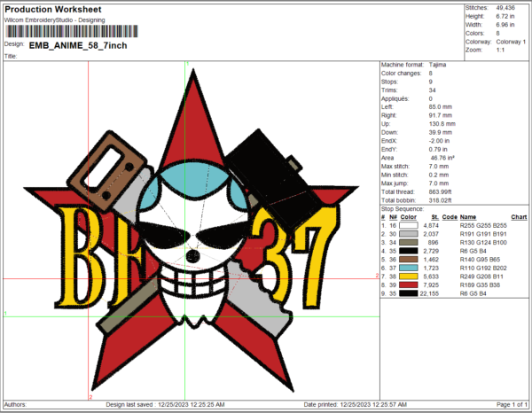Click the stitch count 7,925 in row 8
This screenshot has height=413, width=532.
(x=431, y=284)
